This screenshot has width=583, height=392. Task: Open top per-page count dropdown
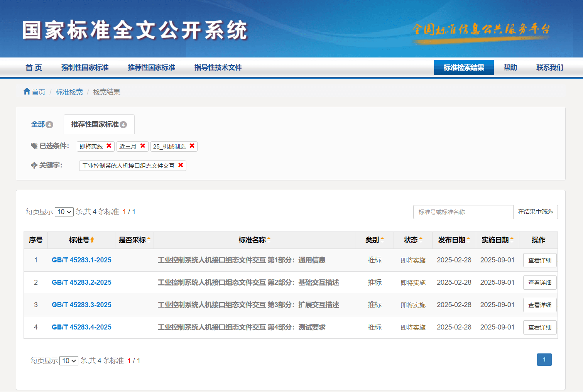(64, 212)
